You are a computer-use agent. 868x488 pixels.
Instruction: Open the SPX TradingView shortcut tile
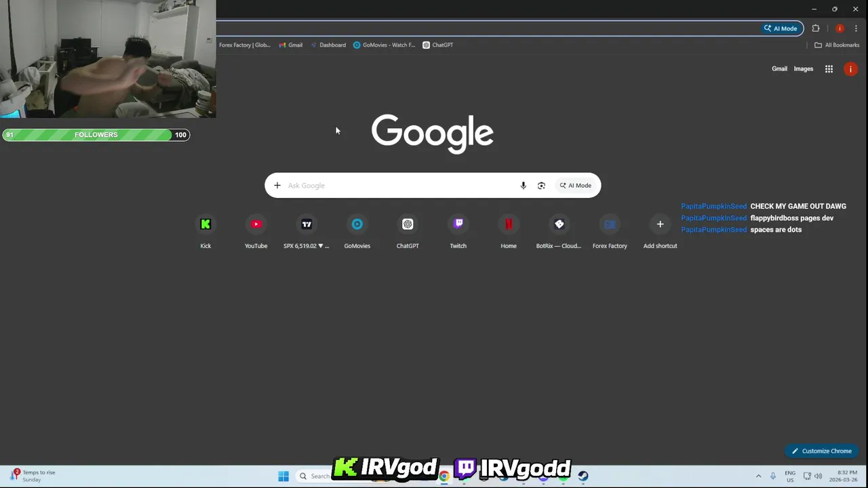point(307,232)
